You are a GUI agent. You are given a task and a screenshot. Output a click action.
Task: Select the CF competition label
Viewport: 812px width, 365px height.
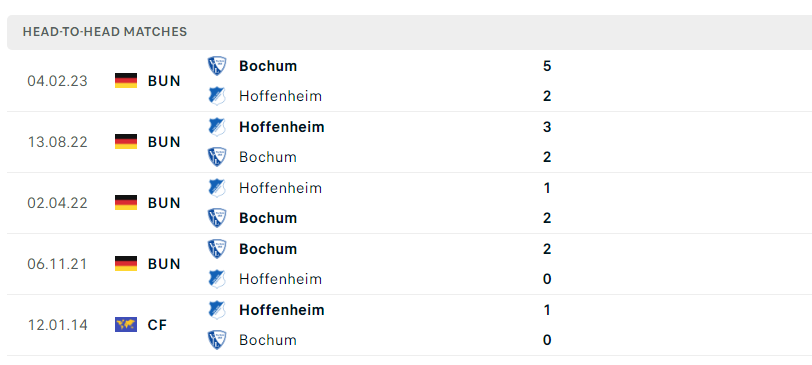[158, 325]
